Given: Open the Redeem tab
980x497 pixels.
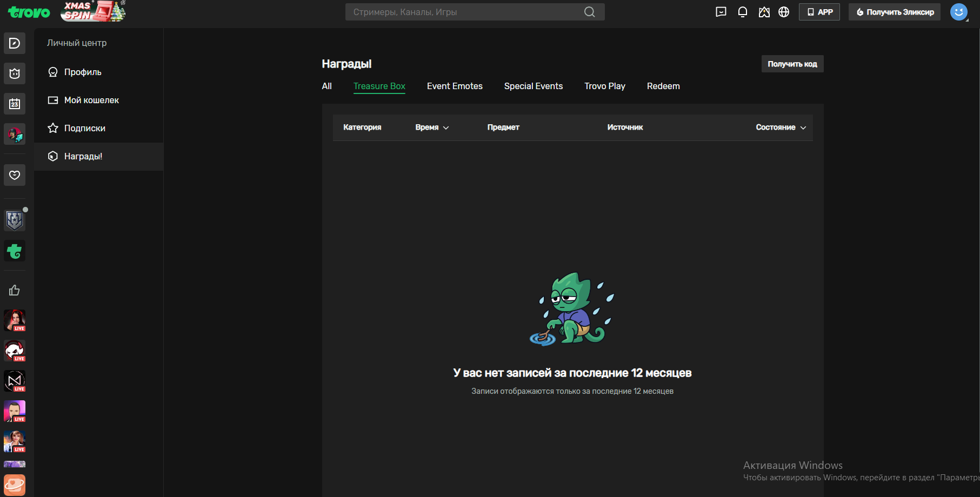Looking at the screenshot, I should point(663,86).
